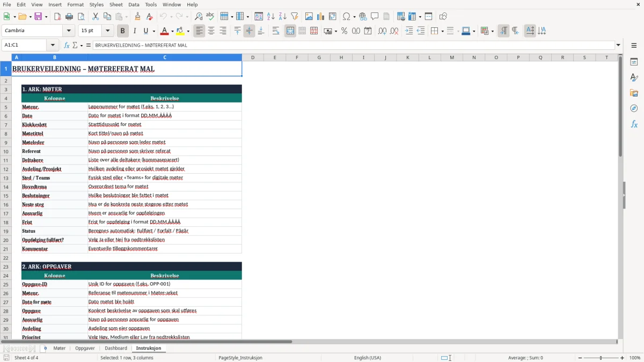
Task: Open the underline style dropdown arrow
Action: pos(153,31)
